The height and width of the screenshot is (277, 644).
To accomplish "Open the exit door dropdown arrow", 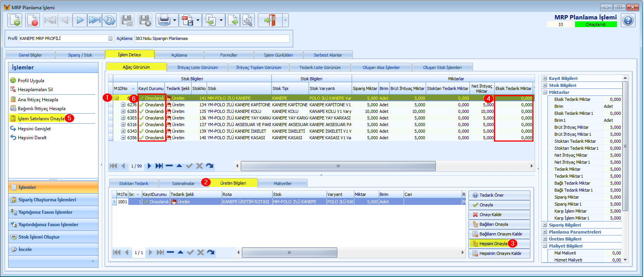I will [286, 20].
